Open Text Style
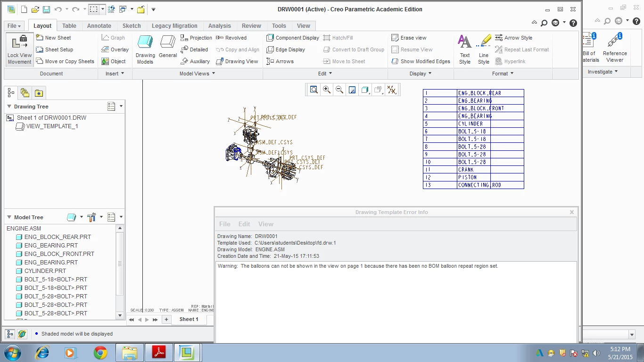Screen dimensions: 644x362 click(465, 49)
